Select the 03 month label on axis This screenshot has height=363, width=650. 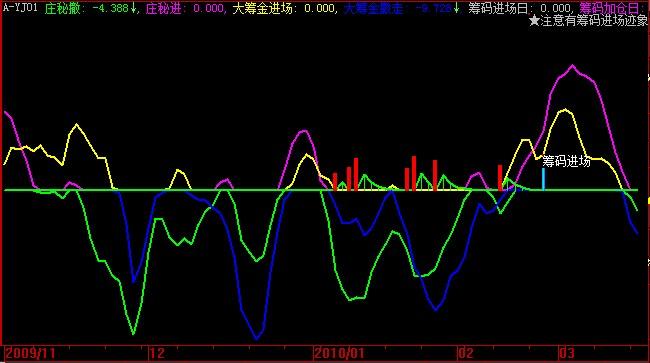pyautogui.click(x=567, y=353)
